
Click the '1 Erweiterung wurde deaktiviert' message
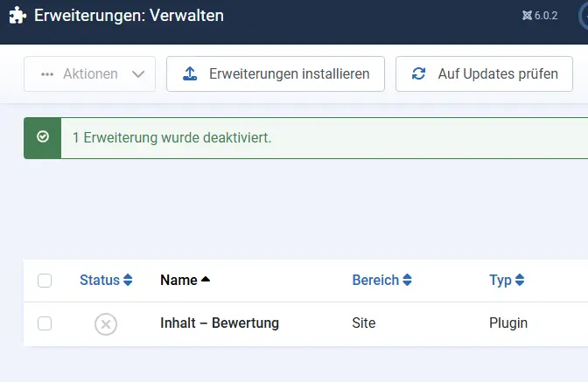pyautogui.click(x=171, y=138)
